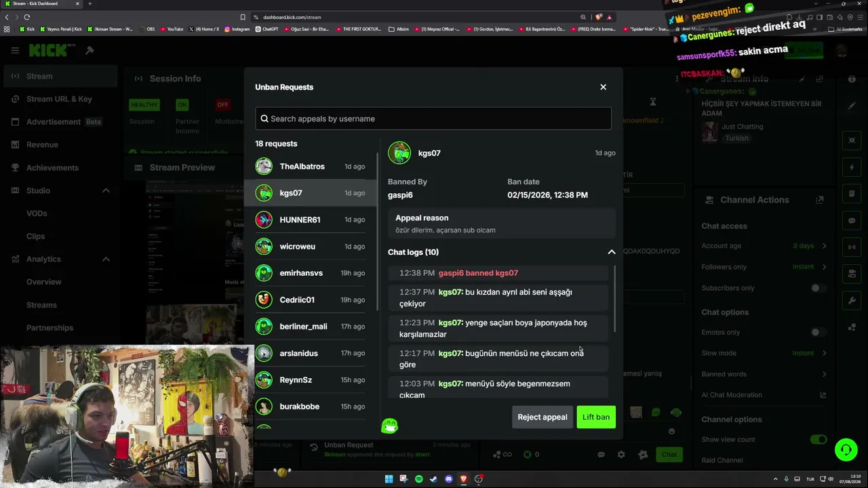Open arslanidus appeal
Image resolution: width=868 pixels, height=488 pixels.
[310, 353]
